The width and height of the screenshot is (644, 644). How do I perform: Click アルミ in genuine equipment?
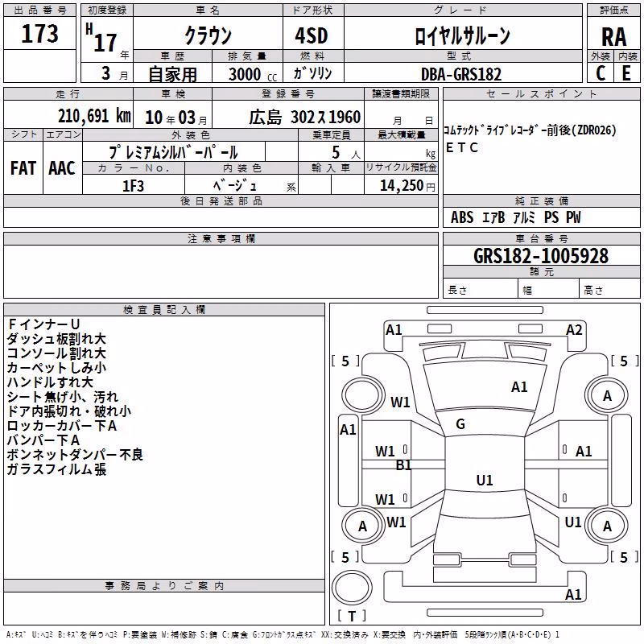coord(524,217)
